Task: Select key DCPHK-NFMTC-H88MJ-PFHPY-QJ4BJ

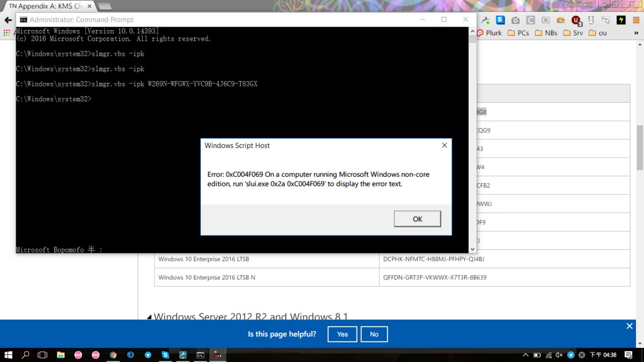Action: click(434, 259)
